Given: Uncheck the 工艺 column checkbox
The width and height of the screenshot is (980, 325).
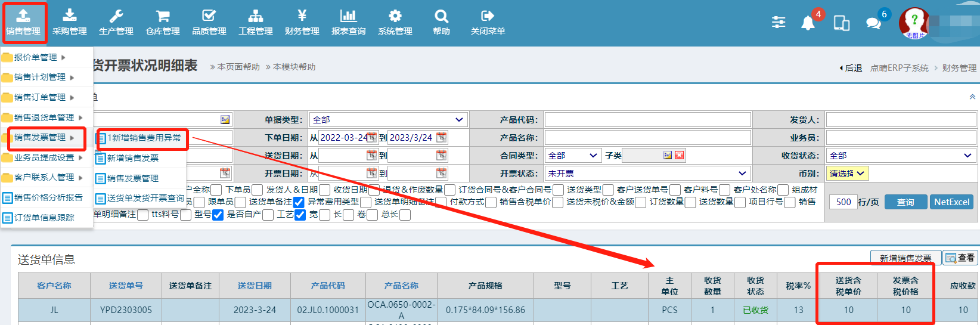Looking at the screenshot, I should pos(300,215).
